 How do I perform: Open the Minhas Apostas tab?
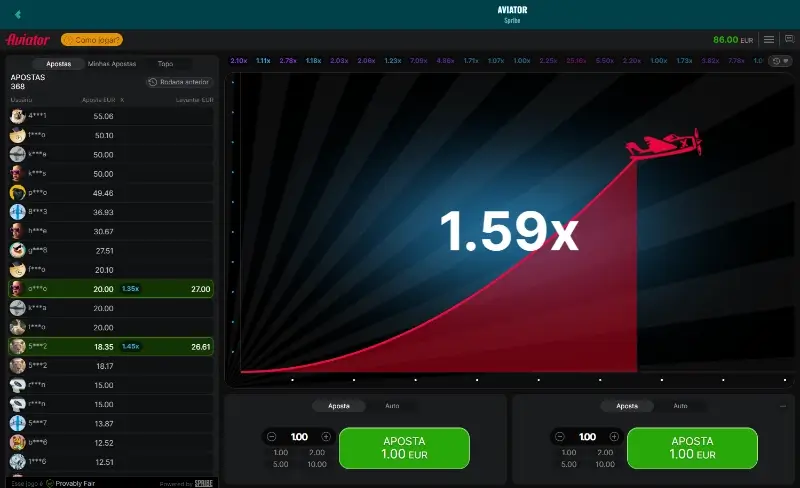[112, 64]
